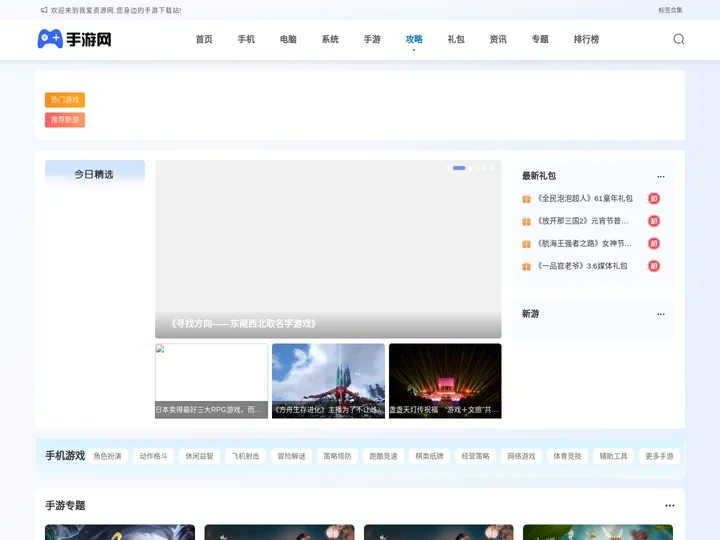Screen dimensions: 720x540
Task: Click the red 推荐新游 button
Action: [x=65, y=120]
